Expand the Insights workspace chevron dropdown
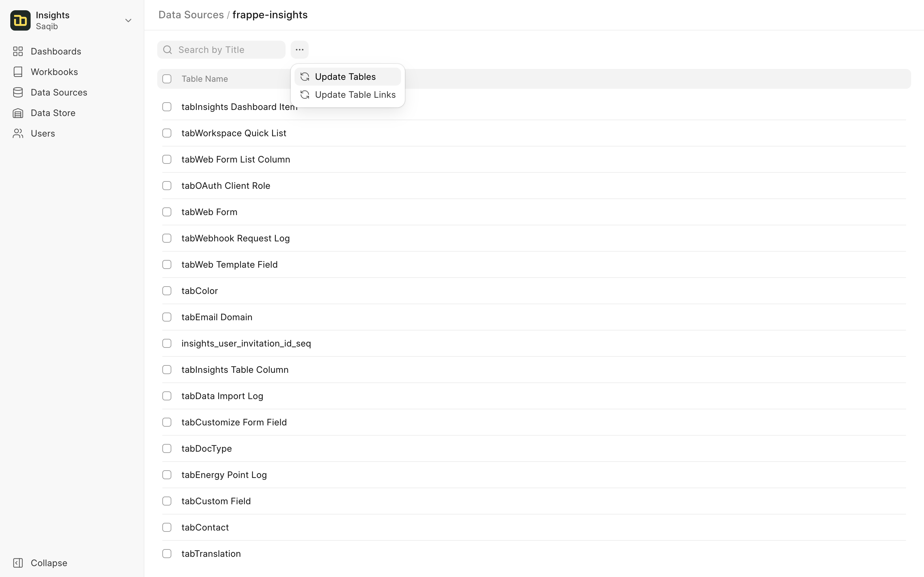This screenshot has height=577, width=924. [128, 20]
